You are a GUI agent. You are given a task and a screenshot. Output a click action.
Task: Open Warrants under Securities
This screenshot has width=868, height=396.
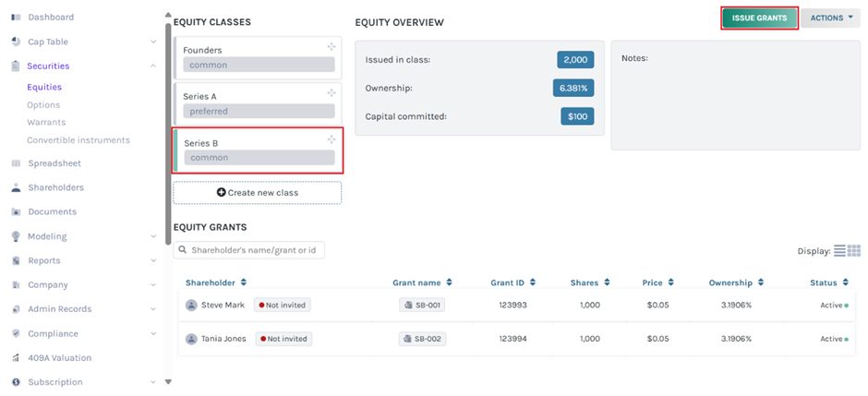[x=46, y=122]
